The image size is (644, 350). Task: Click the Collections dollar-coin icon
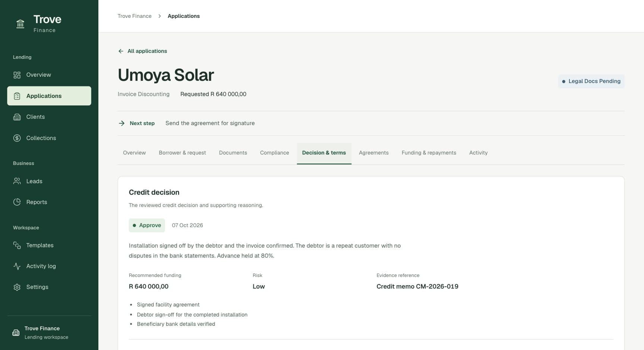click(x=17, y=138)
